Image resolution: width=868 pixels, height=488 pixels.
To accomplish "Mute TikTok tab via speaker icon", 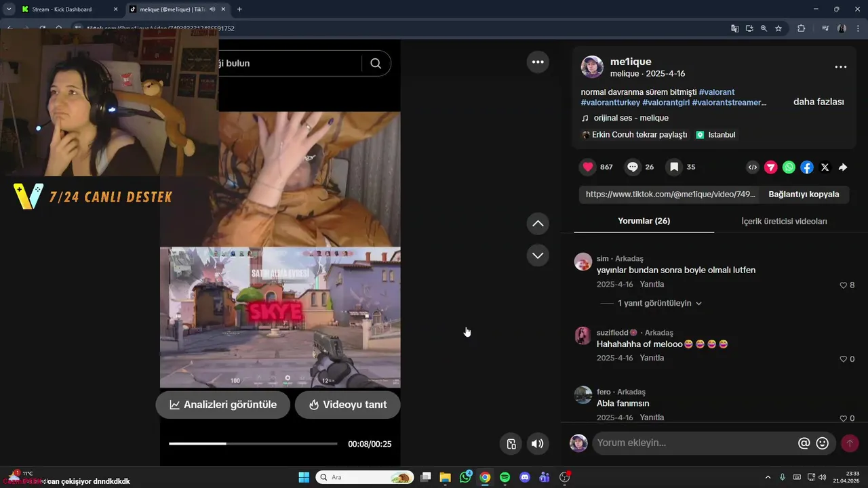I will point(212,9).
